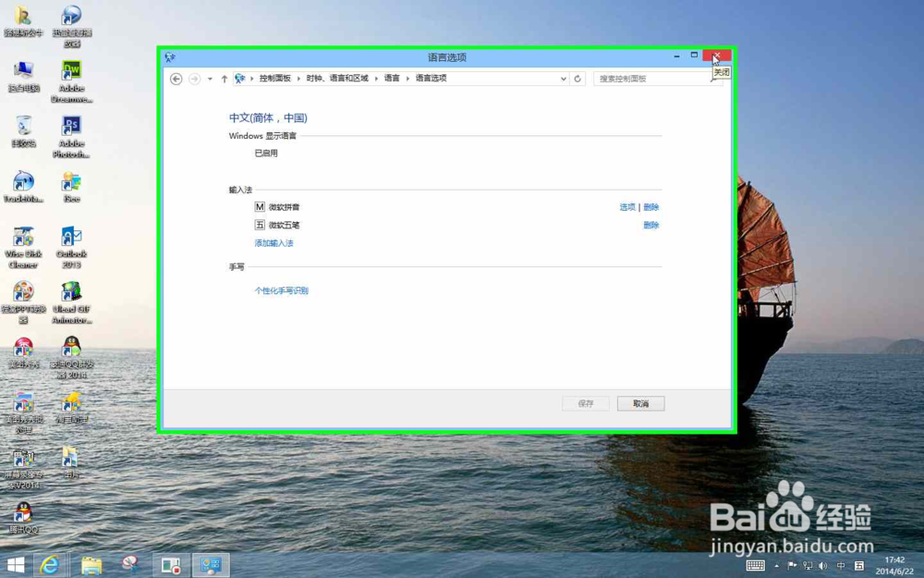Viewport: 924px width, 578px height.
Task: Click the Up one level arrow
Action: (224, 79)
